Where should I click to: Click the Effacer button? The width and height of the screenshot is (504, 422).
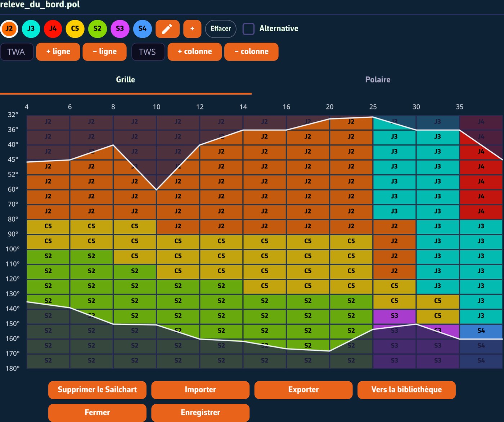click(x=221, y=29)
